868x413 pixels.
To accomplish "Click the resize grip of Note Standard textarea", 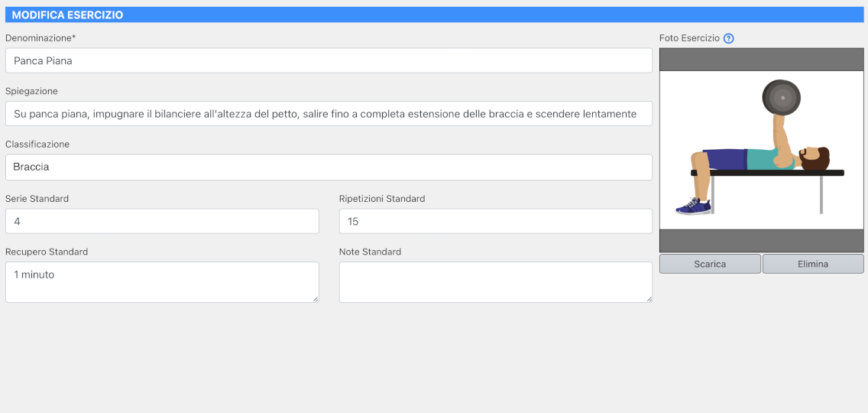I will coord(649,298).
